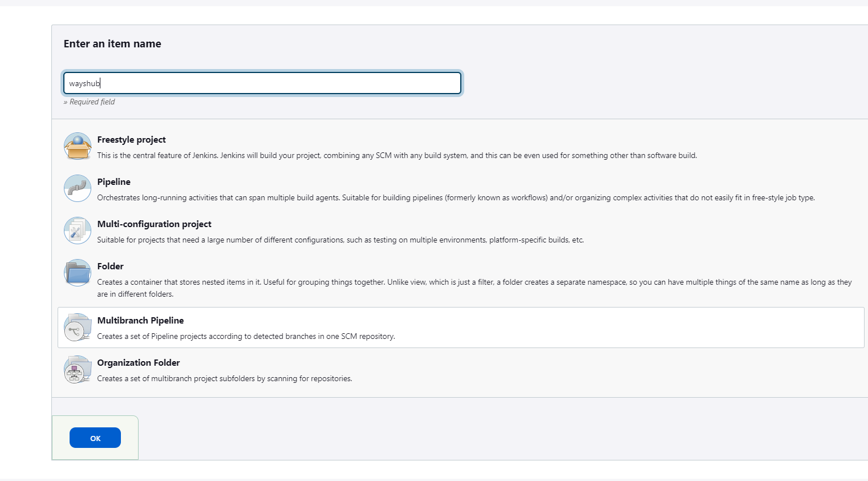Screen dimensions: 868x481
Task: Select the Multibranch Pipeline option
Action: click(x=140, y=320)
